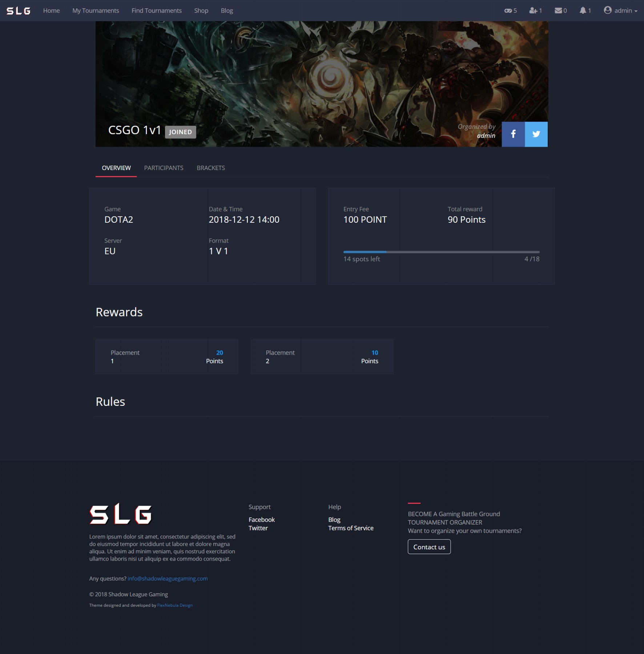The image size is (644, 654).
Task: Switch to the Participants tab
Action: point(164,168)
